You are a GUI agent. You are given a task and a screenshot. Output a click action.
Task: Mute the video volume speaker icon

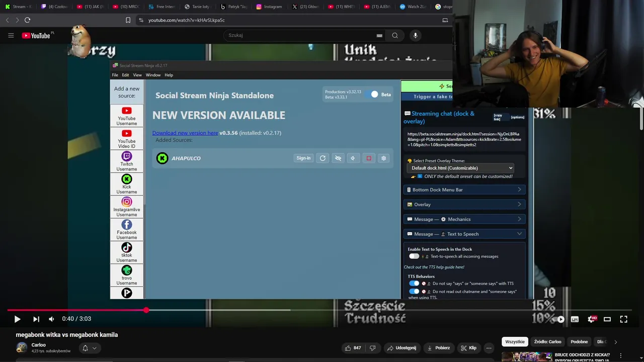[51, 319]
